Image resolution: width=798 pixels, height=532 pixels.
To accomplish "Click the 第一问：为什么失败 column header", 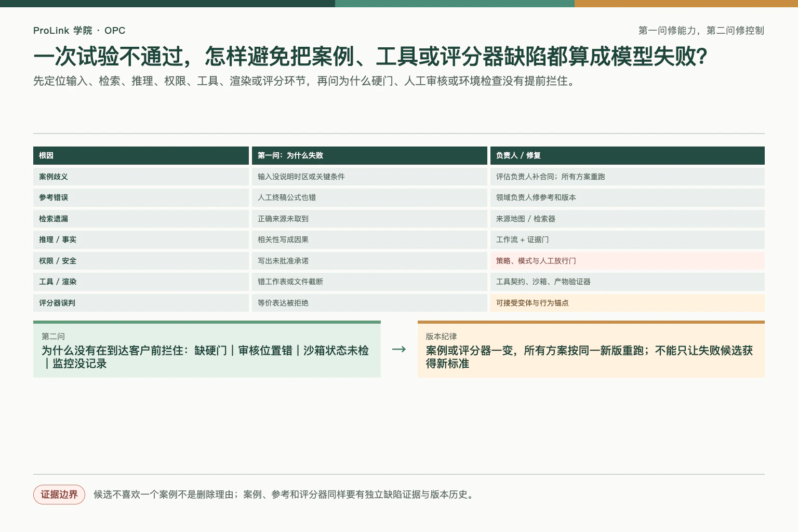I will [x=369, y=155].
